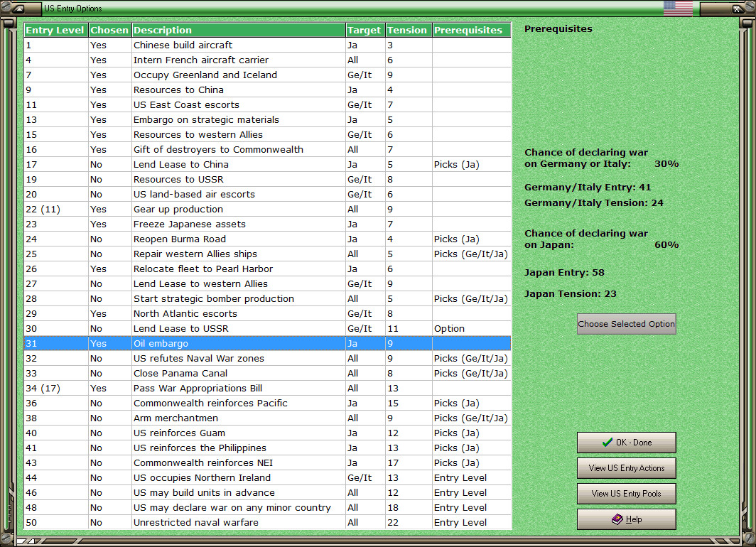Screen dimensions: 756x547
Task: Select US may build units in advance
Action: pyautogui.click(x=268, y=493)
